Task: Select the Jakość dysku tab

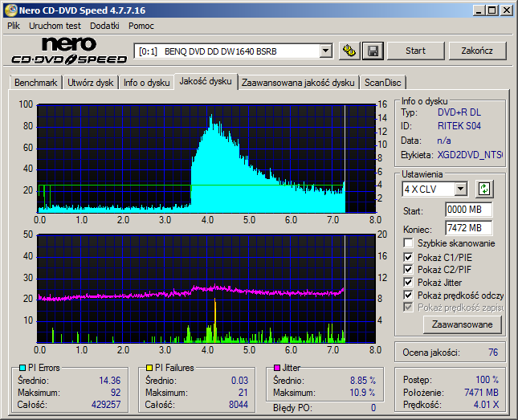Action: (x=206, y=81)
